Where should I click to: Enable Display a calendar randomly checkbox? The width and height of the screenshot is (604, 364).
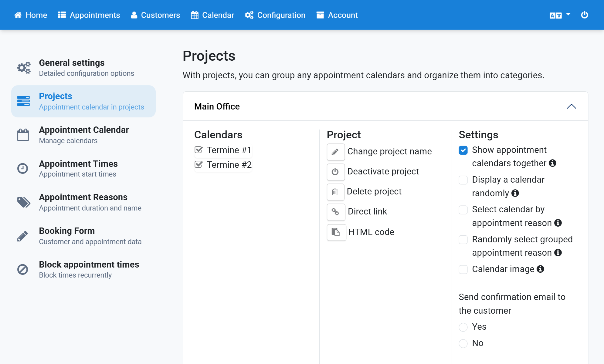point(463,180)
